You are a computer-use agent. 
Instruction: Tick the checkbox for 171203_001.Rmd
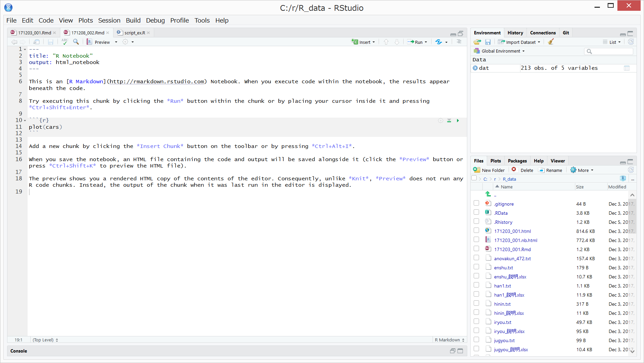(476, 249)
